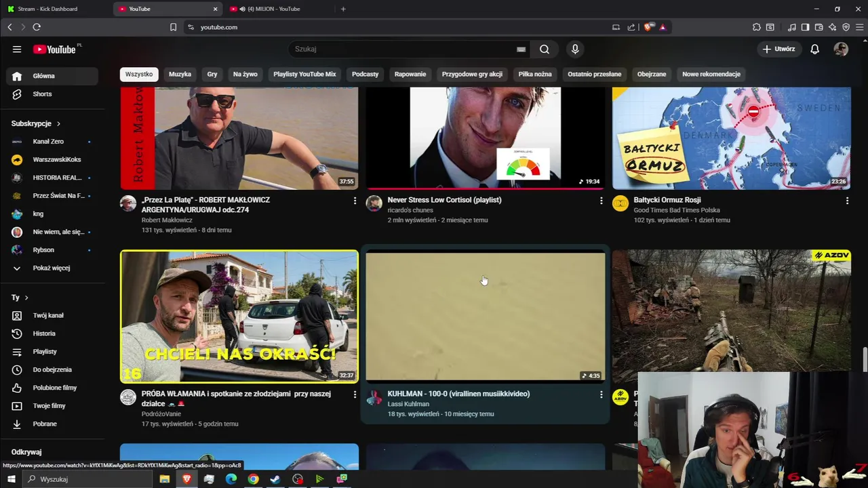
Task: Open Windows Start menu
Action: point(11,479)
